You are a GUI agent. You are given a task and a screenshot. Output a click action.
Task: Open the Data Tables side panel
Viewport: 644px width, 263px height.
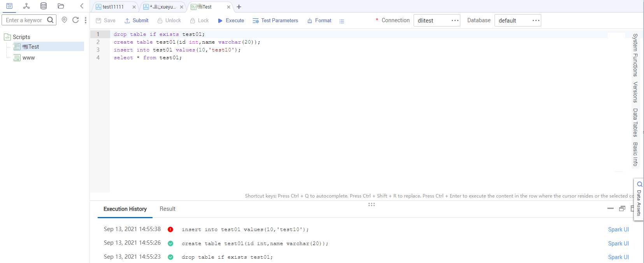point(635,122)
